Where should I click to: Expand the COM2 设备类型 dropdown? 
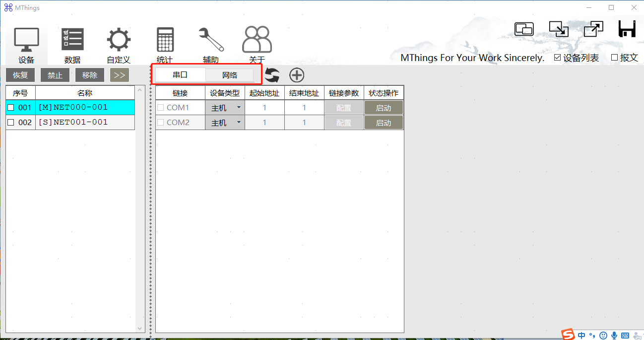(239, 123)
